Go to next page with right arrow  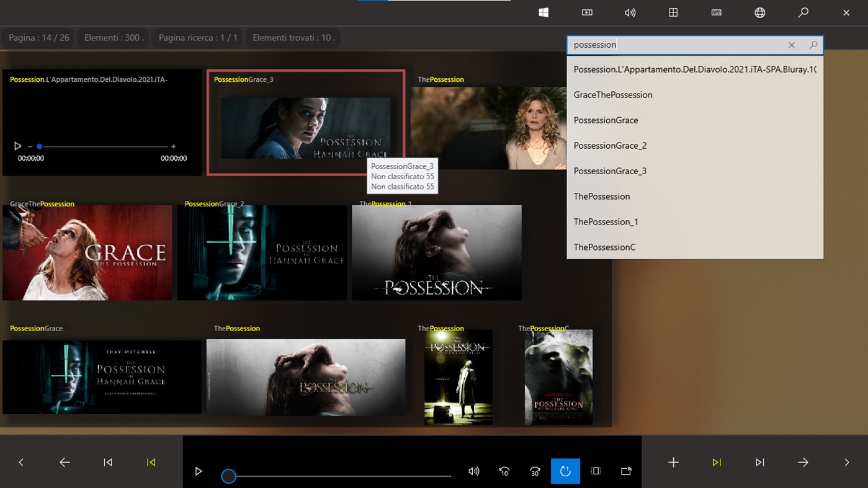803,463
